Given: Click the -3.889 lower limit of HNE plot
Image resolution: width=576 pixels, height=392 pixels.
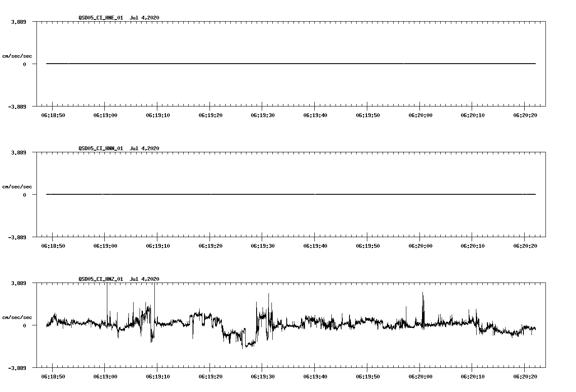Looking at the screenshot, I should click(x=17, y=106).
